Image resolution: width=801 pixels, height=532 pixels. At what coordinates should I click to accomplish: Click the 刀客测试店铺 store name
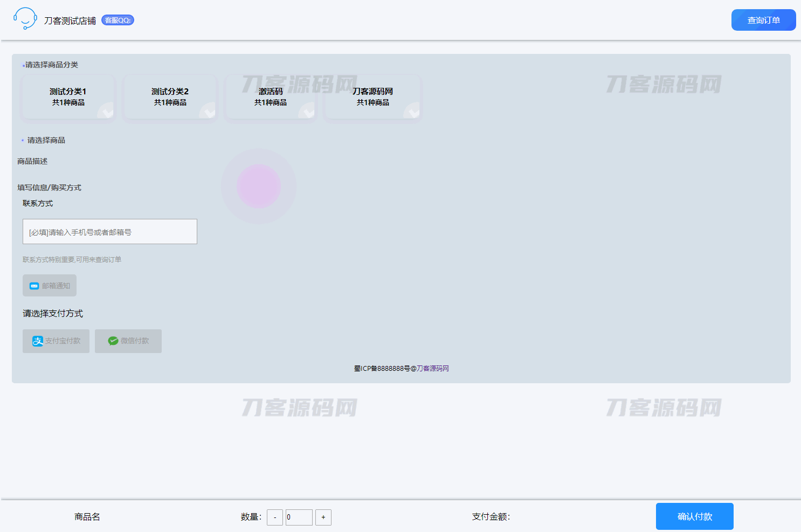click(x=70, y=21)
